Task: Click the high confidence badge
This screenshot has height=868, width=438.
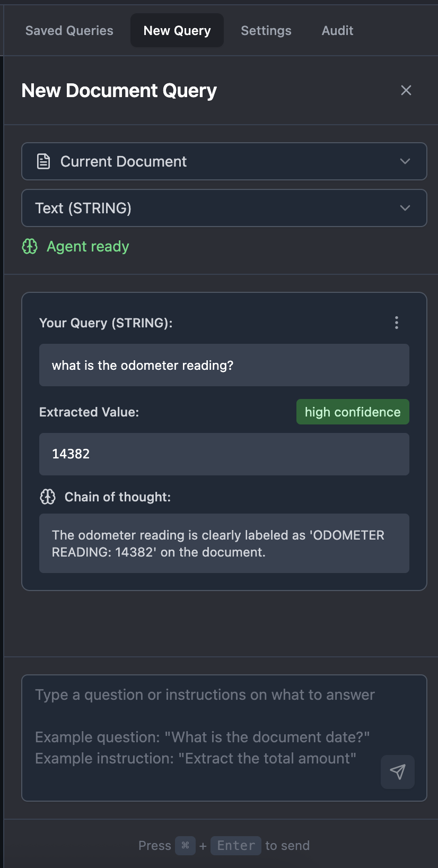Action: pos(353,412)
